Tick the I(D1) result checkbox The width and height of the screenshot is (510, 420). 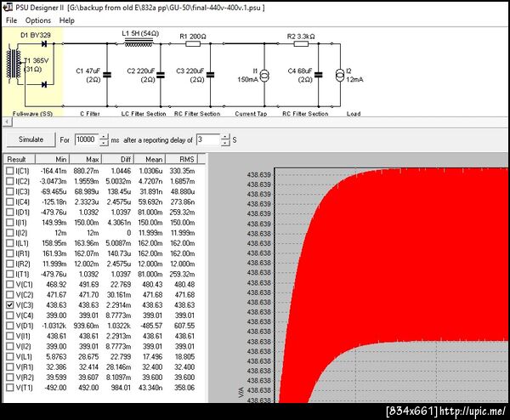point(10,212)
